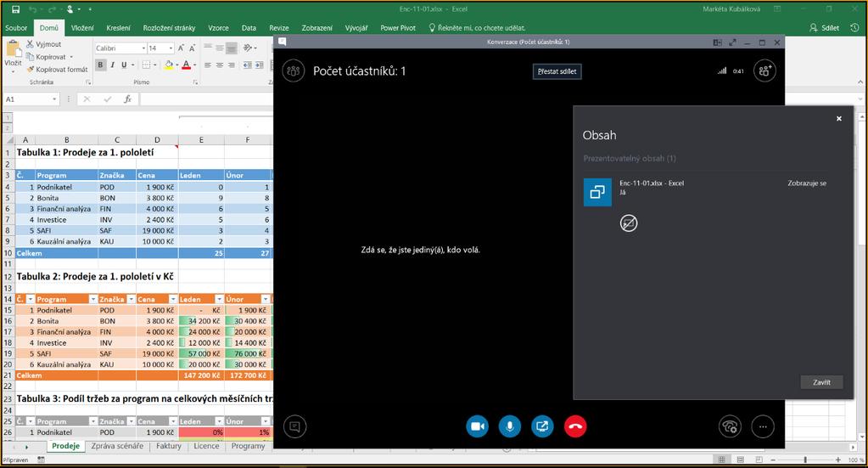Click Kopírovat format painter button
This screenshot has width=868, height=468.
pos(57,70)
